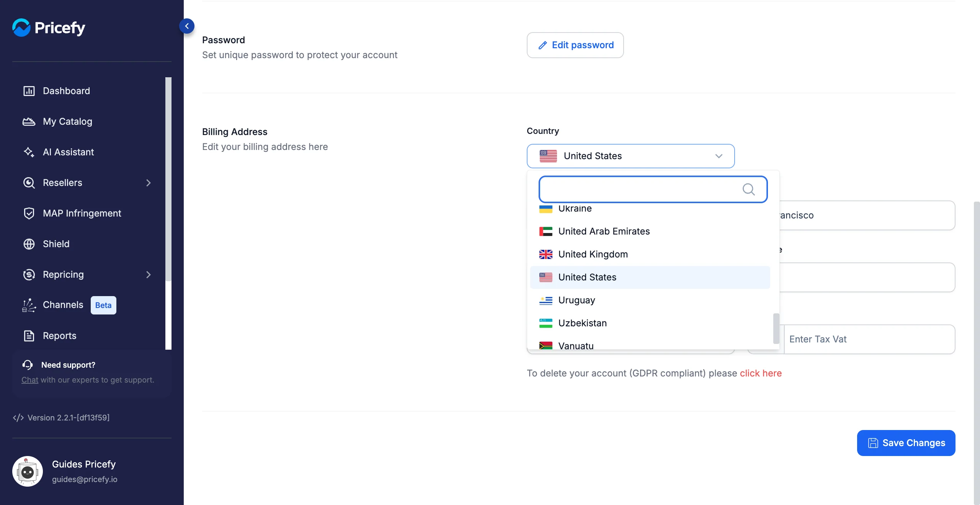Open Reports in the sidebar
Image resolution: width=980 pixels, height=505 pixels.
pos(59,336)
